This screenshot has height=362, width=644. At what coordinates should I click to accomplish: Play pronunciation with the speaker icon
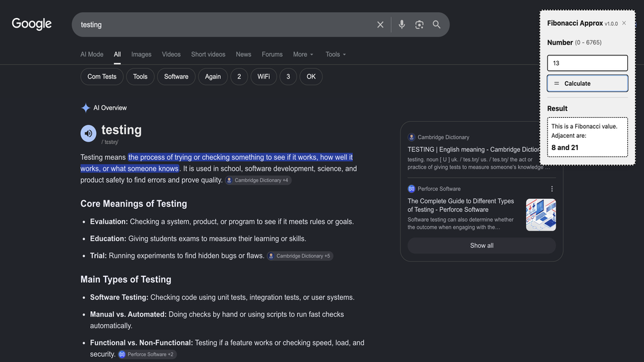[x=88, y=133]
